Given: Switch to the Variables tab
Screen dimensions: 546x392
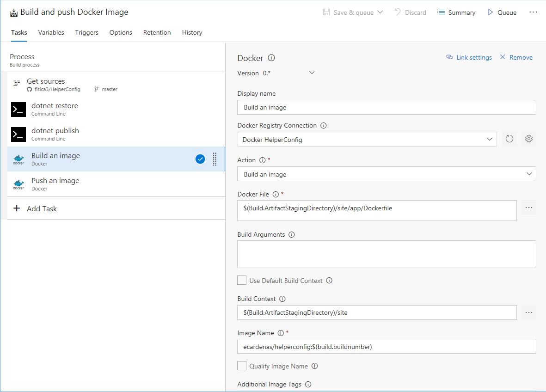Looking at the screenshot, I should [51, 32].
